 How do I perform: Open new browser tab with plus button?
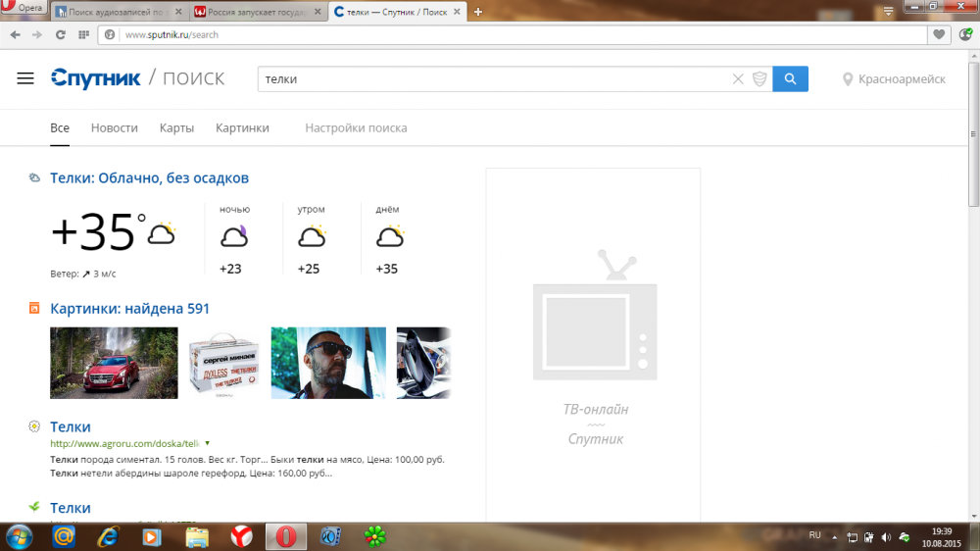pos(478,12)
